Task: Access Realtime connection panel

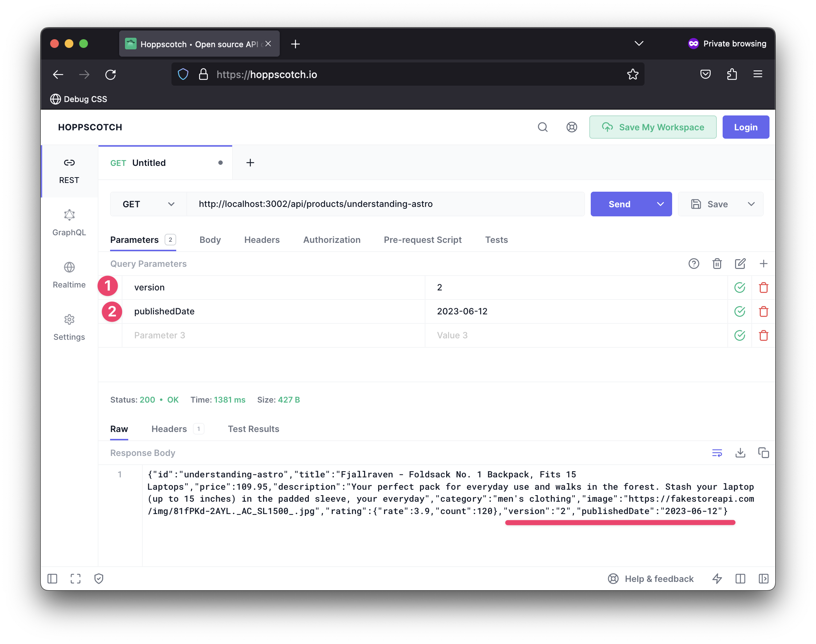Action: pos(69,275)
